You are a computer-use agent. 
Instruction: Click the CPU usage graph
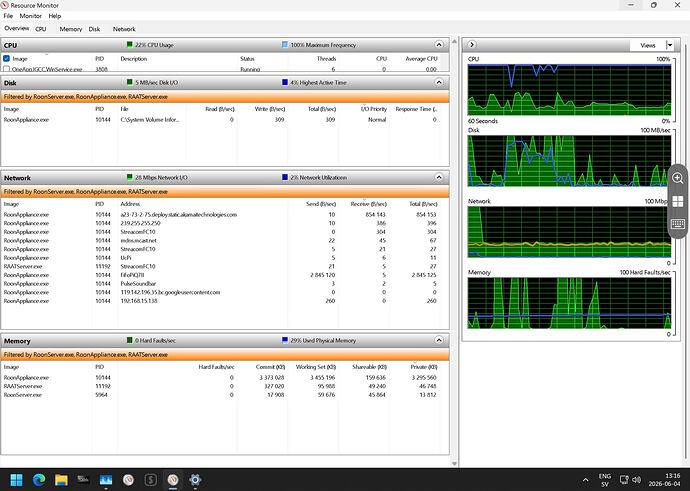point(569,90)
